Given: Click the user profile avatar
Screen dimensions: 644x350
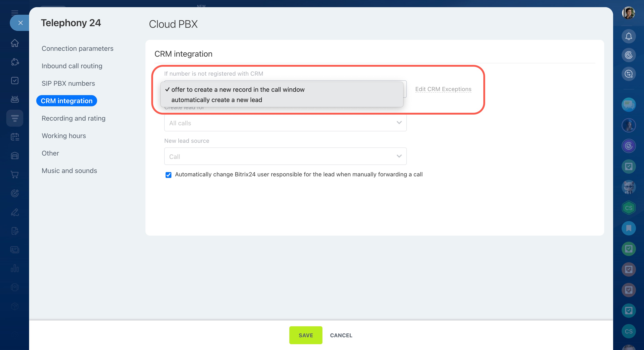Looking at the screenshot, I should (628, 13).
